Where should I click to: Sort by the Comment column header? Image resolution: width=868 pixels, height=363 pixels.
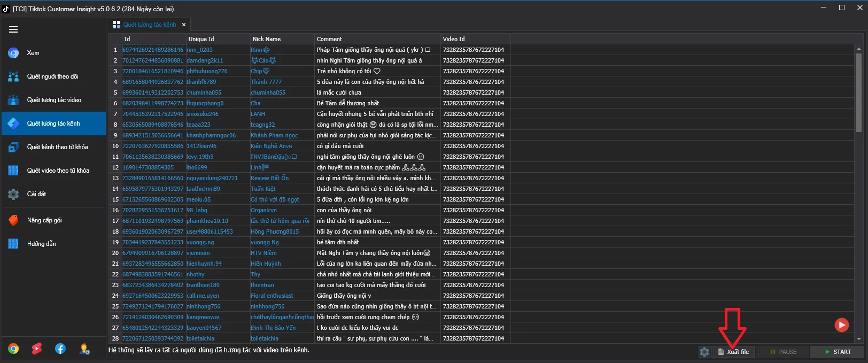point(329,39)
